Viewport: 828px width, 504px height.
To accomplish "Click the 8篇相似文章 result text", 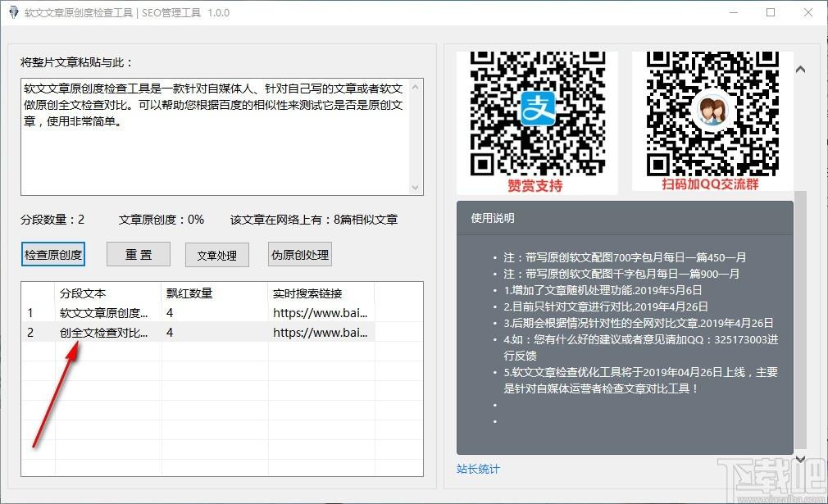I will (366, 220).
